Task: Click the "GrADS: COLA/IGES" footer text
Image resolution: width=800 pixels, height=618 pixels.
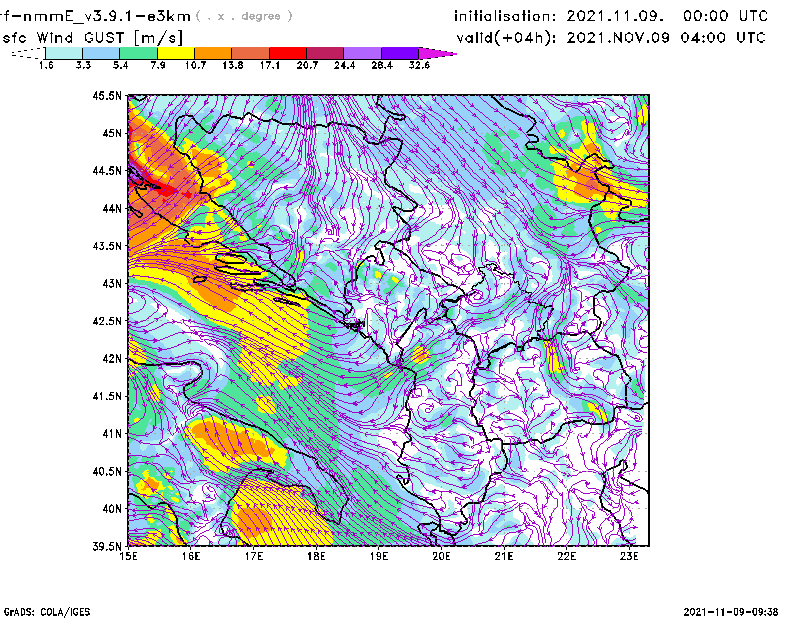Action: 47,612
